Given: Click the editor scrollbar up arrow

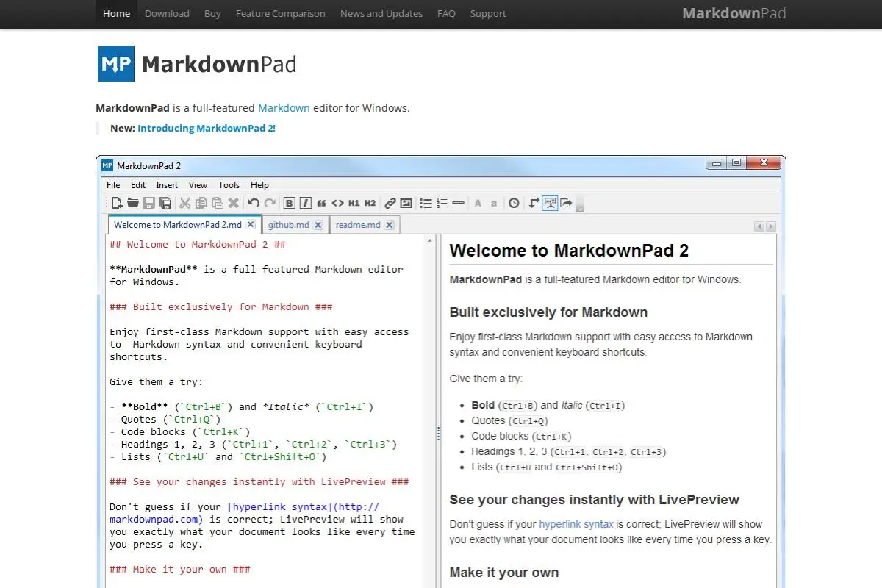Looking at the screenshot, I should coord(429,240).
